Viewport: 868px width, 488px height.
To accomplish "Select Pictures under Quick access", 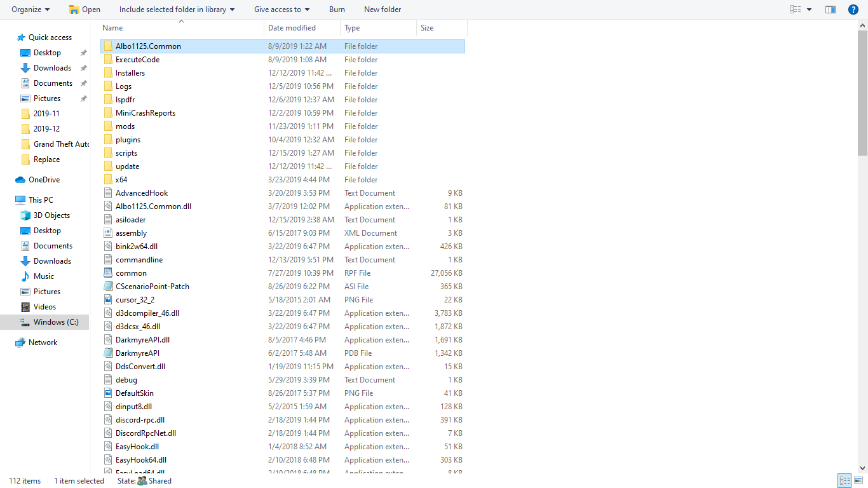I will pyautogui.click(x=47, y=98).
